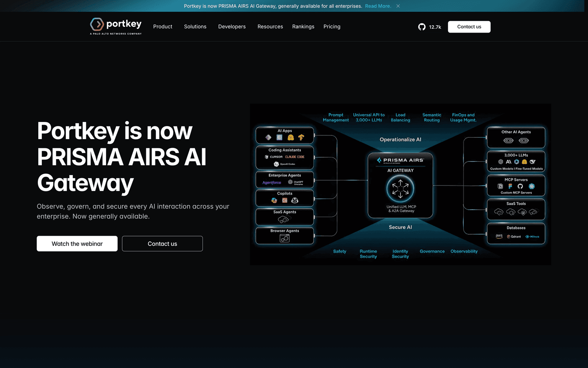Viewport: 588px width, 368px height.
Task: Open the GitHub repository icon
Action: tap(422, 27)
